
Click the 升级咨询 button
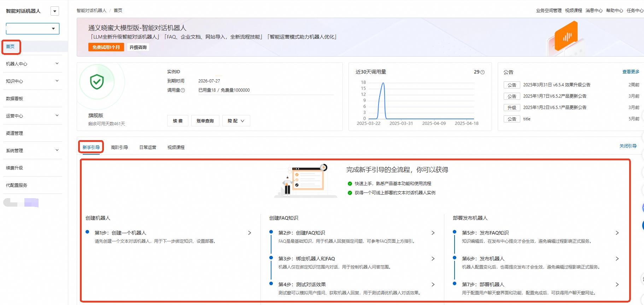138,47
